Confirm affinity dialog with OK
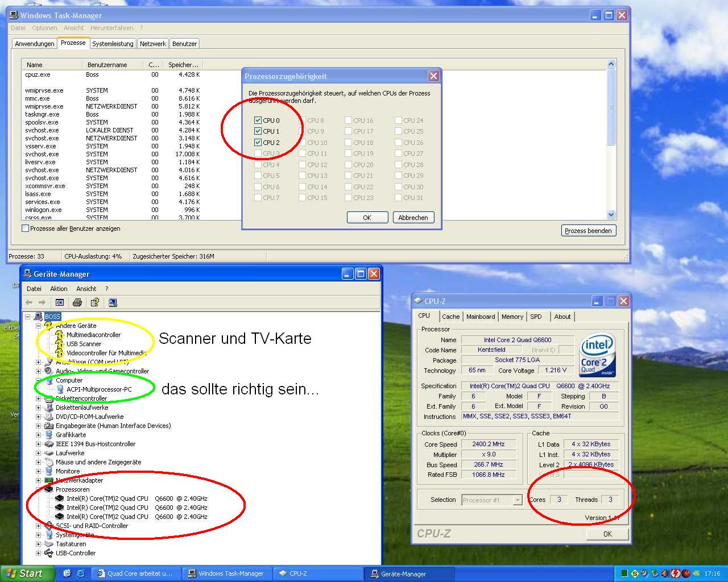Viewport: 728px width, 582px height. click(367, 218)
